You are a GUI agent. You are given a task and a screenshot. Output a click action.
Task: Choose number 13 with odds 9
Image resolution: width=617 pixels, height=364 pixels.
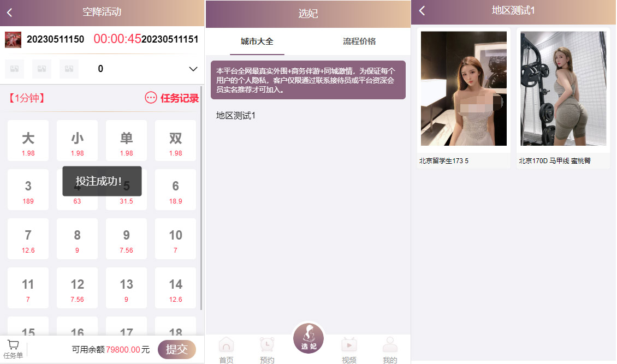coord(126,288)
